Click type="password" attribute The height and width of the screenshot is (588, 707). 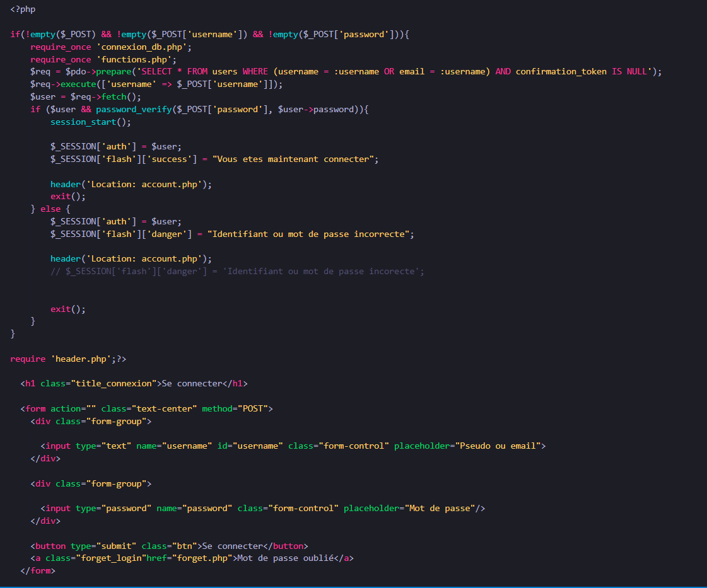pyautogui.click(x=114, y=508)
